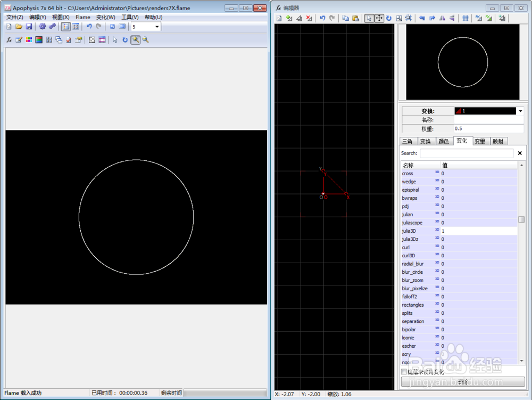Open the fx editor icon in main toolbar
Image resolution: width=532 pixels, height=400 pixels.
click(9, 40)
